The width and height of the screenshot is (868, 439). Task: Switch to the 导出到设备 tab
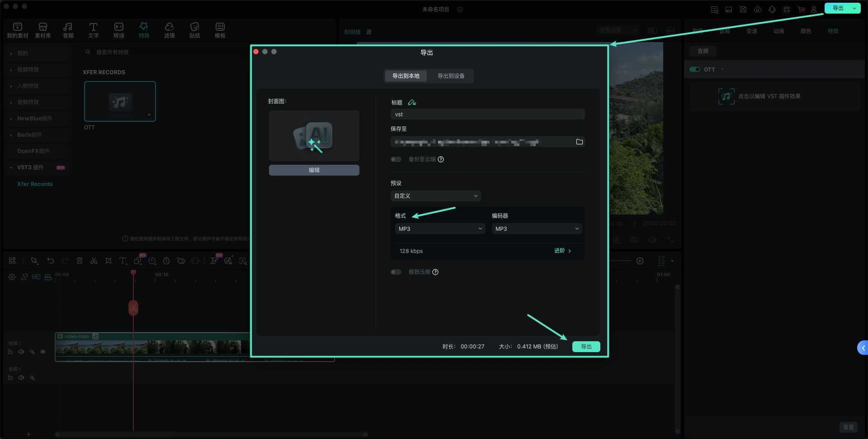pyautogui.click(x=451, y=76)
